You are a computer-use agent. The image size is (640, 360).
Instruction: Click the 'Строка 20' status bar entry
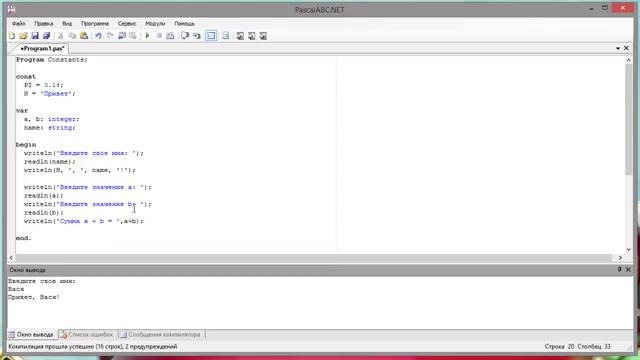click(x=559, y=347)
